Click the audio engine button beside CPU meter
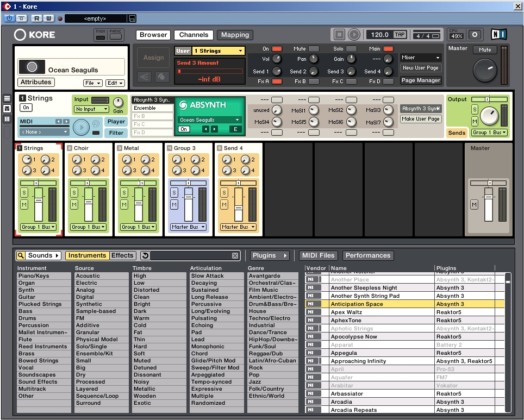The width and height of the screenshot is (524, 420). point(475,34)
